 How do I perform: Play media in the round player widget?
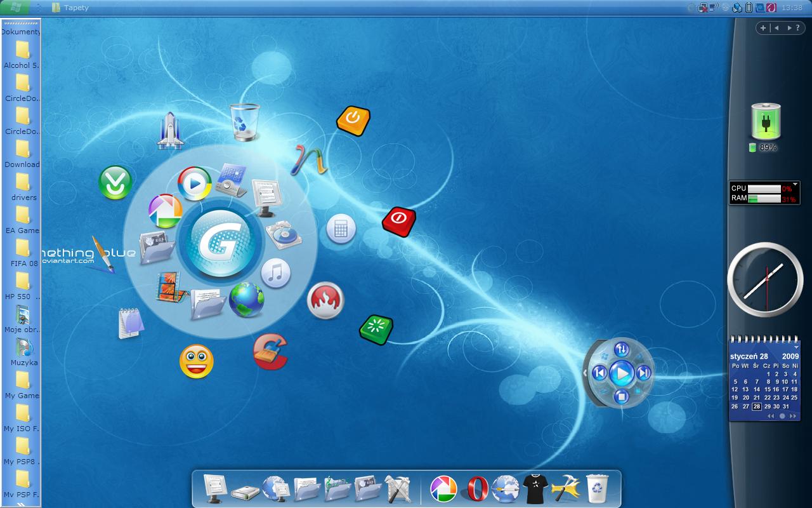[622, 373]
